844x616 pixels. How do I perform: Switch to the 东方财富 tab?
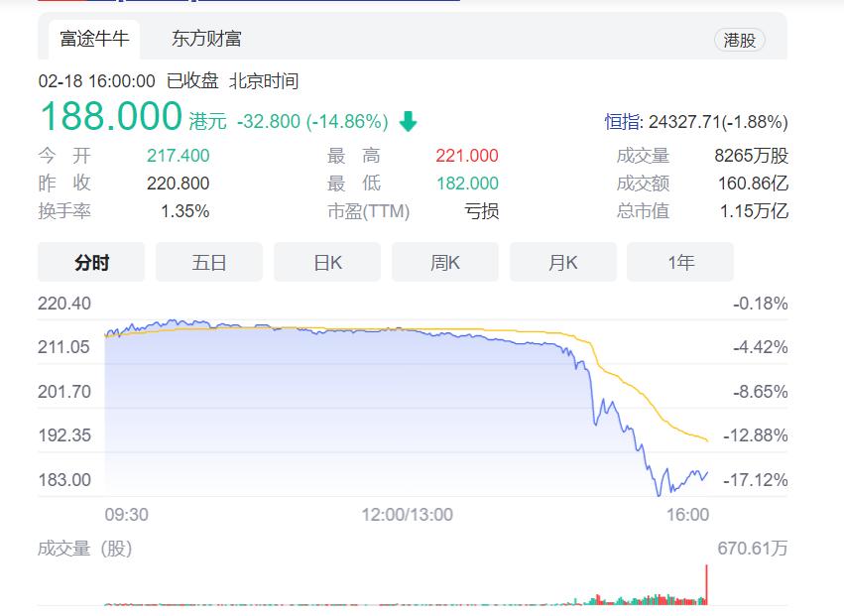[206, 39]
